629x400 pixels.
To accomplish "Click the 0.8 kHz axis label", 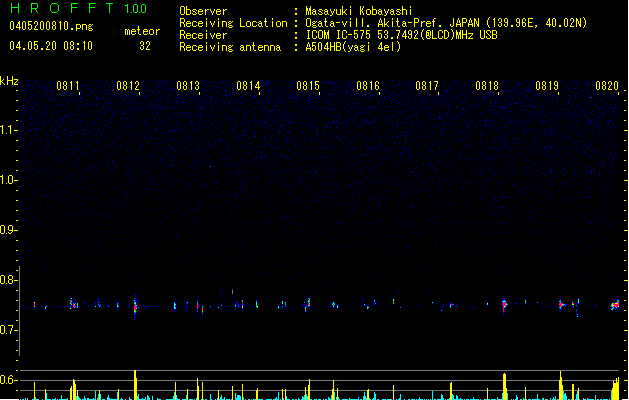I will [8, 280].
